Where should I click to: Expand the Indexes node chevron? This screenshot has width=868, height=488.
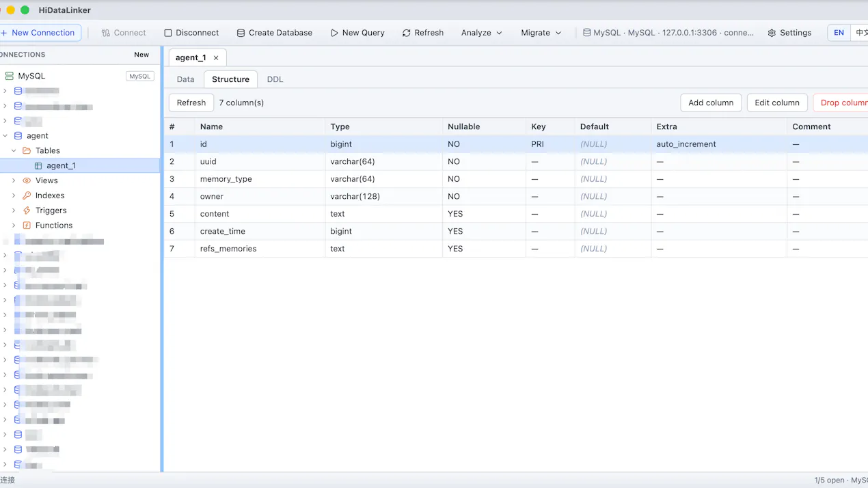pyautogui.click(x=14, y=195)
